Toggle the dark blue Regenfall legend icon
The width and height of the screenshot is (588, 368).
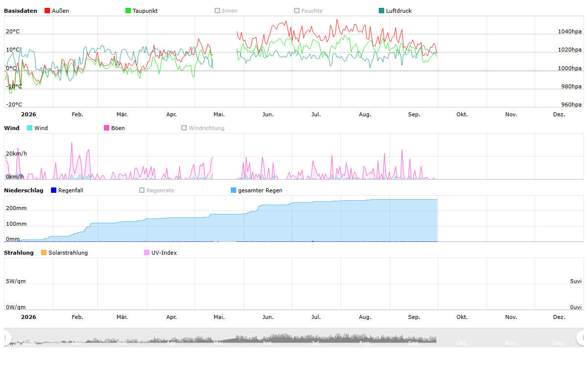coord(53,190)
